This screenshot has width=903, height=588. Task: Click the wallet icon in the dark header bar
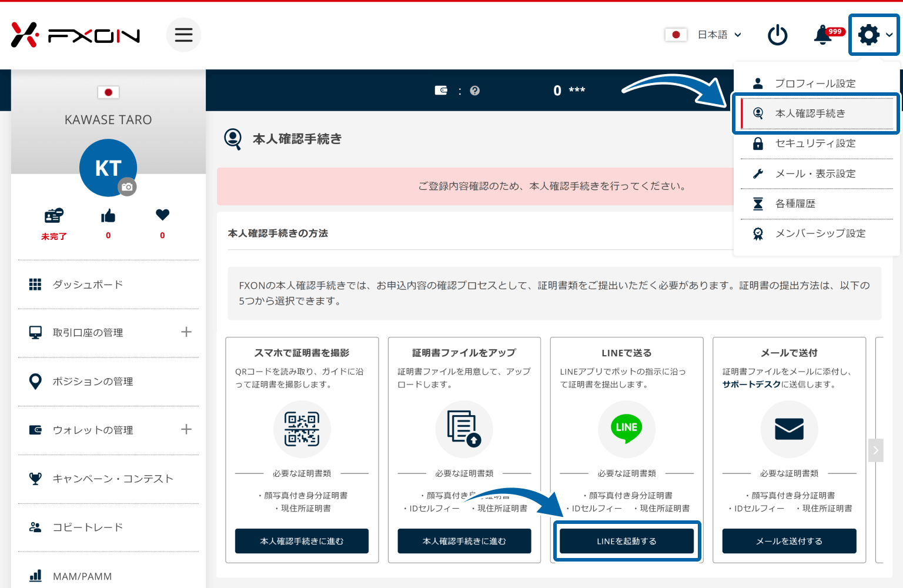coord(441,91)
